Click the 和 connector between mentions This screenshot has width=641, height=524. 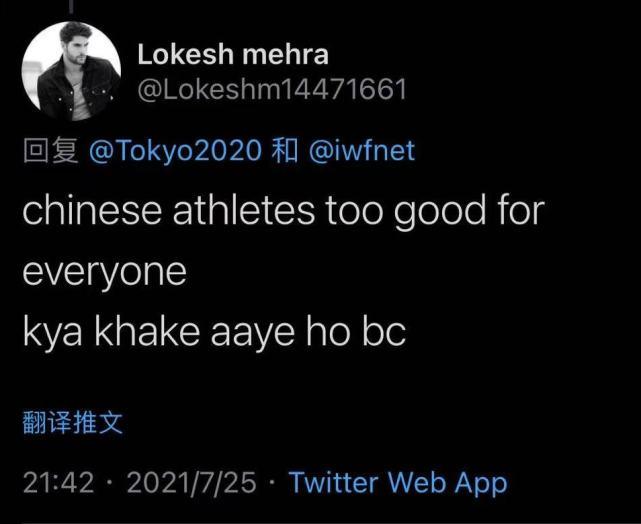[x=285, y=151]
